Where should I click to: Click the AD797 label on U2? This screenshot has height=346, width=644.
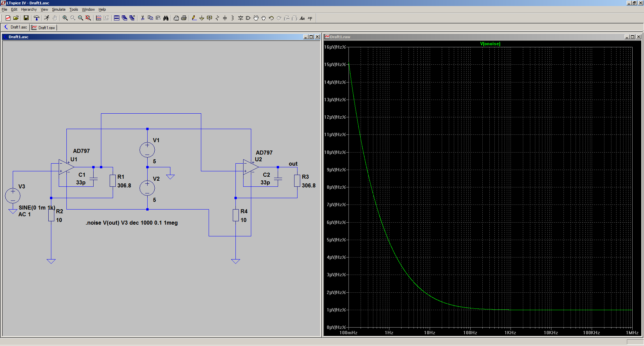[x=264, y=153]
